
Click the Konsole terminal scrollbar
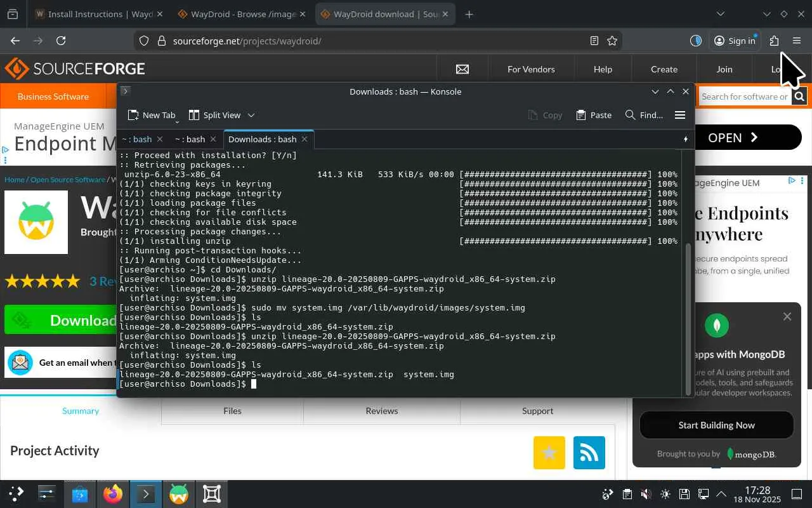coord(689,318)
